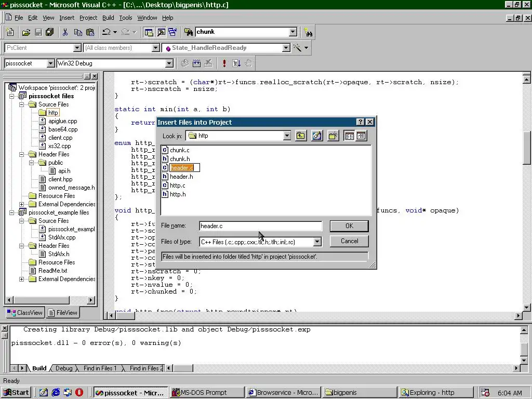The width and height of the screenshot is (532, 399).
Task: Switch to the Find in Files 1 tab
Action: coord(100,368)
